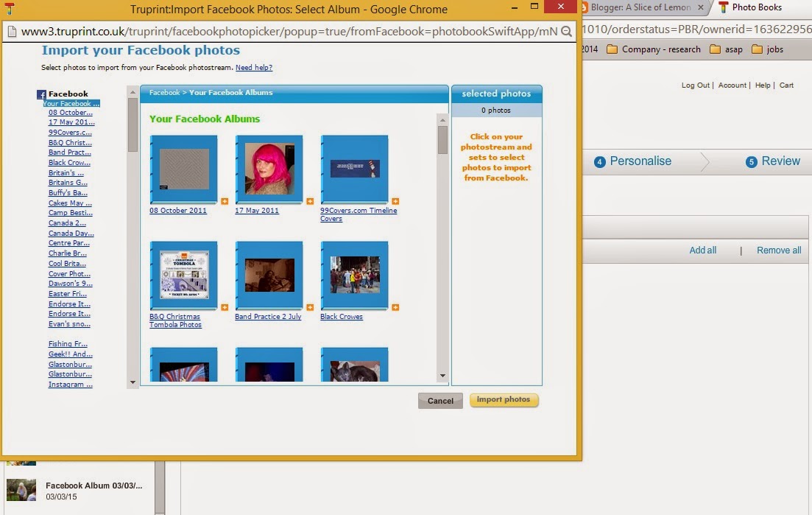Click the Log Out link
The width and height of the screenshot is (812, 515).
click(696, 85)
